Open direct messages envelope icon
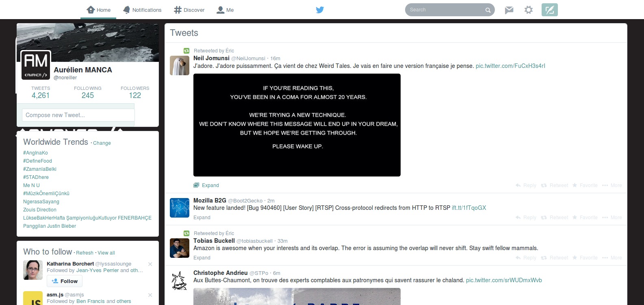644x305 pixels. [509, 10]
